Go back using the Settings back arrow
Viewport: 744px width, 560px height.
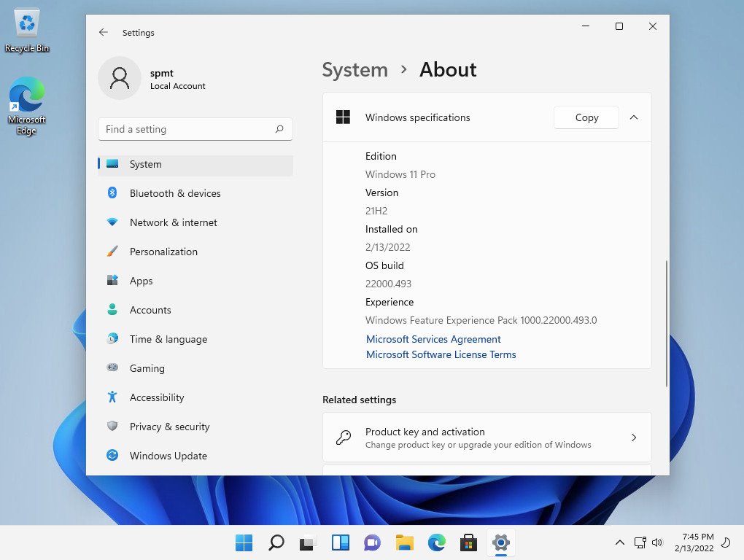[104, 32]
